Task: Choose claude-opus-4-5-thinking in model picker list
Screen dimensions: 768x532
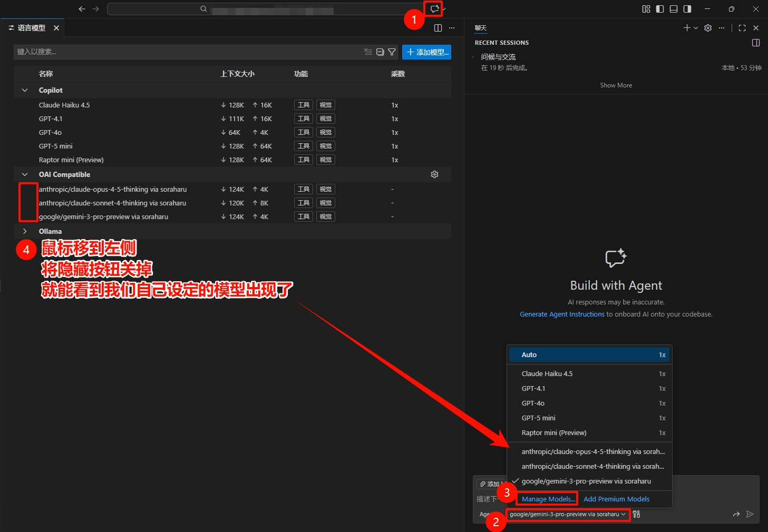Action: click(589, 452)
